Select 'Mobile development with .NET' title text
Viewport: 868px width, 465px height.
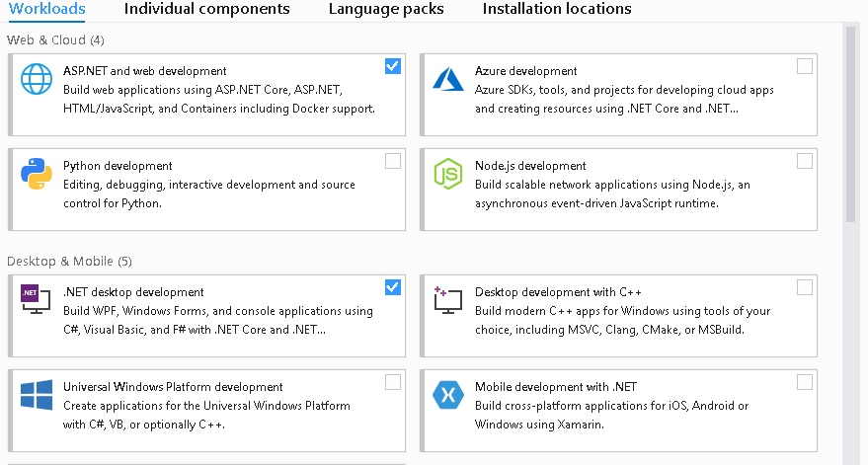[x=556, y=387]
